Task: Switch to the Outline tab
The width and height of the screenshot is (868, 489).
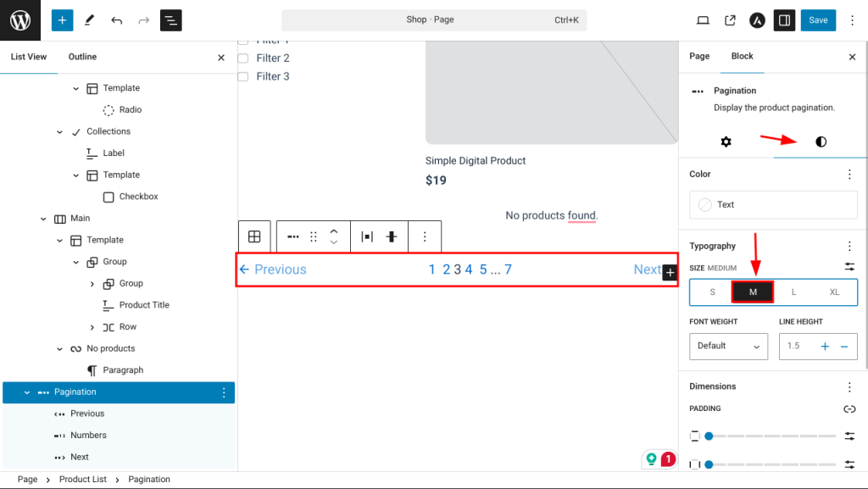Action: (82, 57)
